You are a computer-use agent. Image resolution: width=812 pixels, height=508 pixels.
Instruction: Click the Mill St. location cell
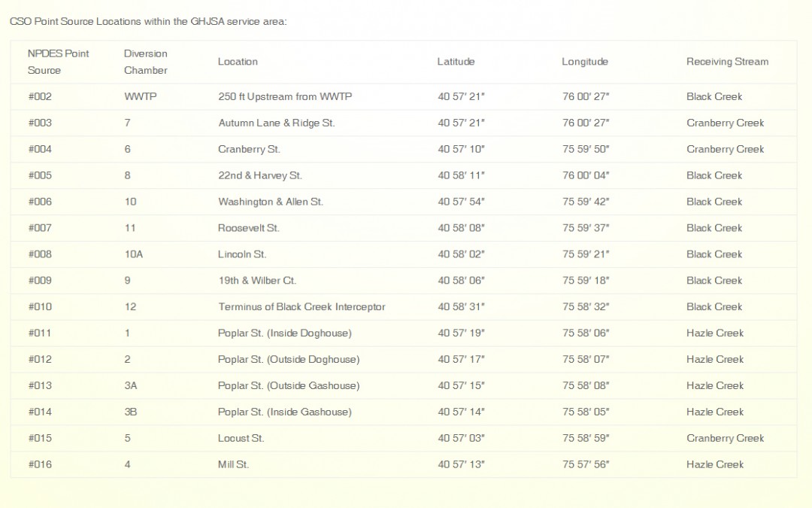point(233,464)
